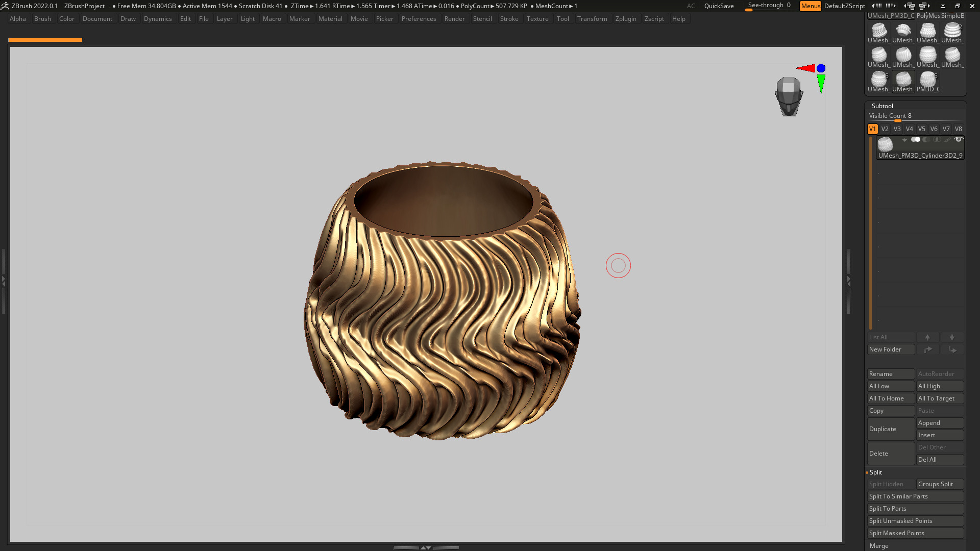The height and width of the screenshot is (551, 980).
Task: Switch to visibility set V3
Action: pos(897,129)
